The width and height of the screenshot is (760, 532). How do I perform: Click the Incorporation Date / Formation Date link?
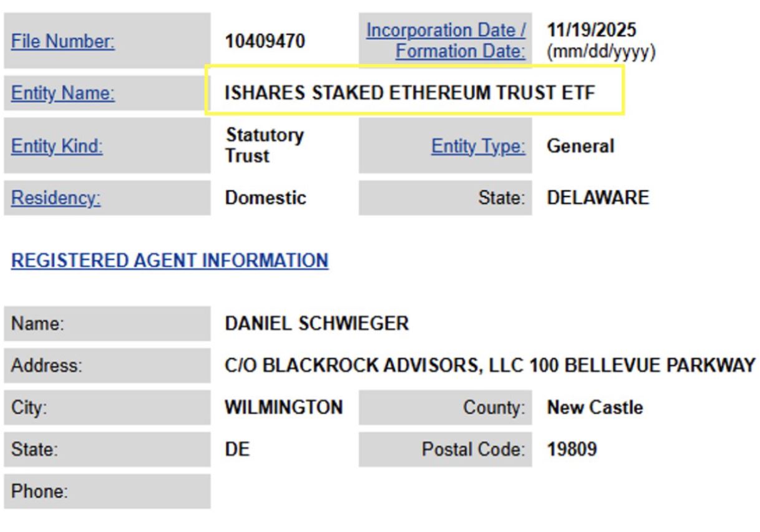point(446,41)
